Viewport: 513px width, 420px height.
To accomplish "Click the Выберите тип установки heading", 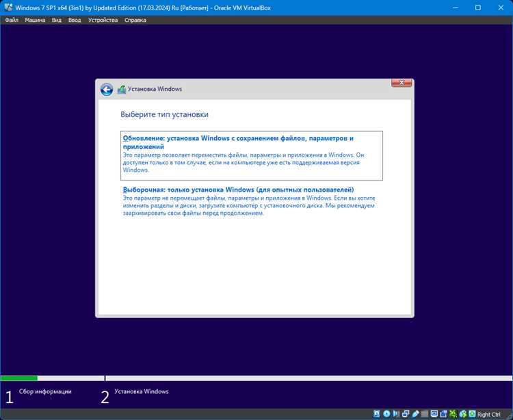I will tap(164, 114).
